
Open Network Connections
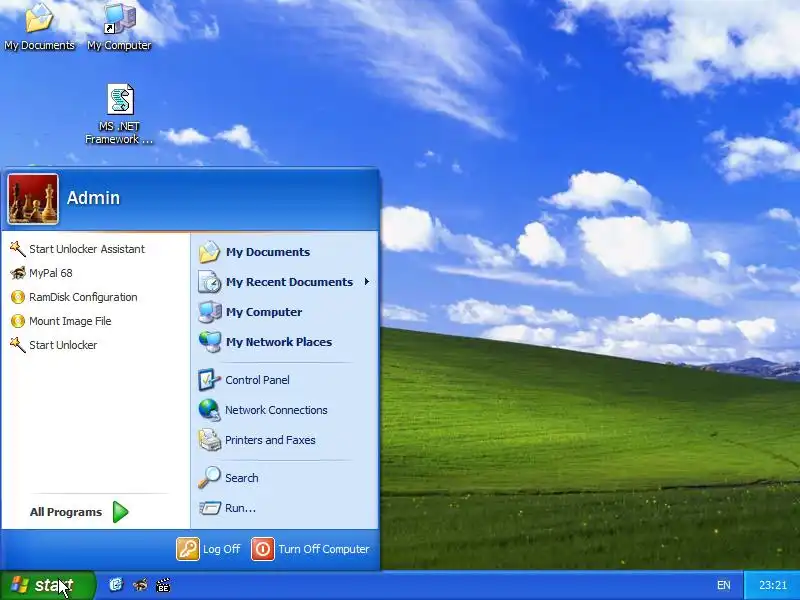(285, 410)
